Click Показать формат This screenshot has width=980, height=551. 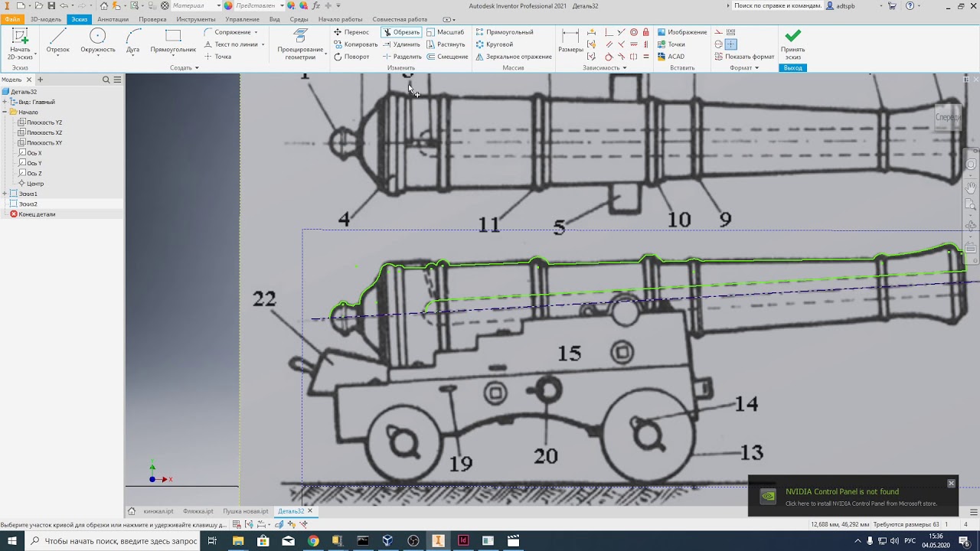744,57
